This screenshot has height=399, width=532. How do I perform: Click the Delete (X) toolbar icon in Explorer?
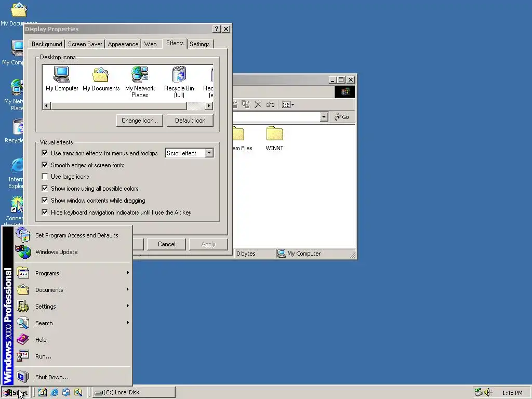click(258, 104)
